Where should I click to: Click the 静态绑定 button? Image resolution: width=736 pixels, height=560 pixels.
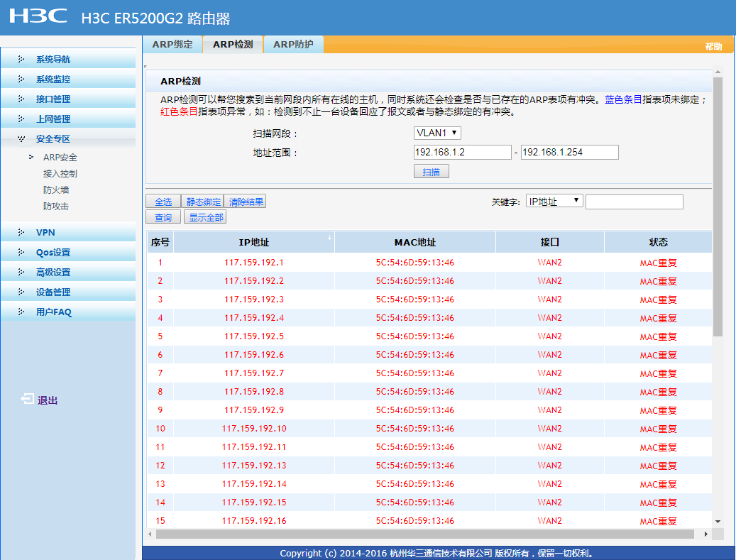coord(202,202)
